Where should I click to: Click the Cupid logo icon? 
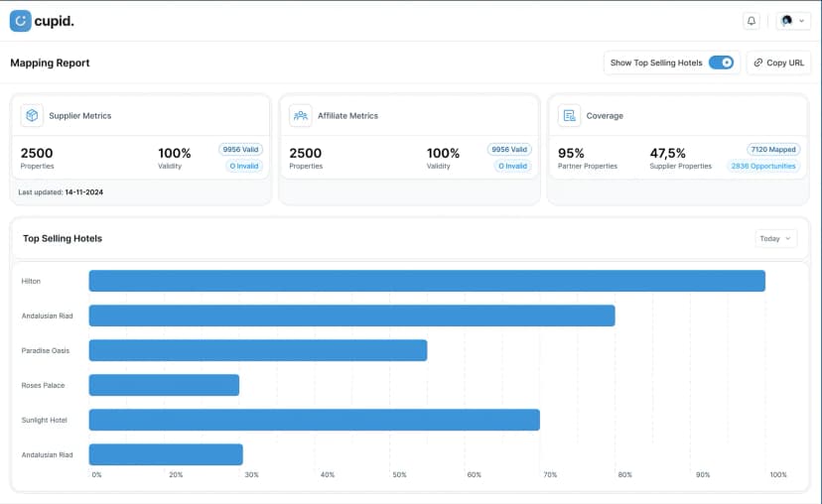tap(21, 21)
